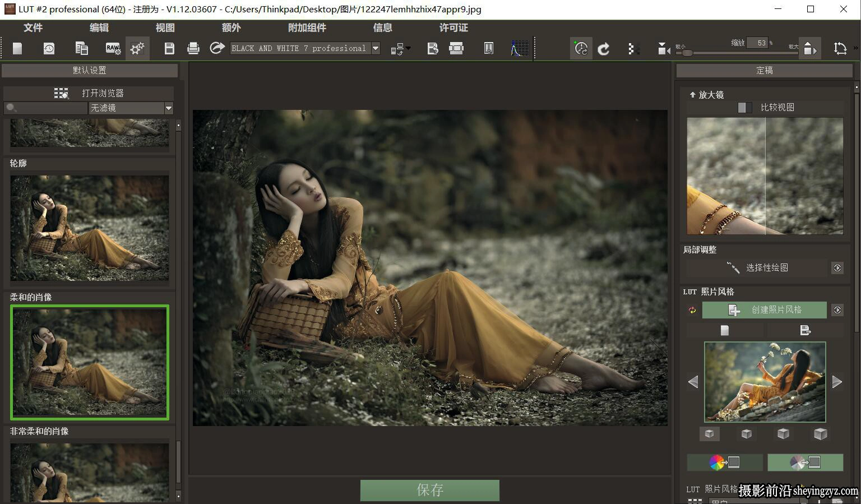The height and width of the screenshot is (504, 861).
Task: Click the save-with-arrow toolbar icon
Action: pos(432,49)
